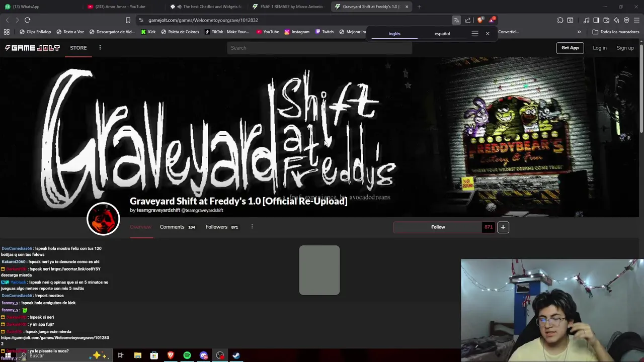Screen dimensions: 644x362
Task: Open a new browser tab with plus
Action: pos(419,7)
